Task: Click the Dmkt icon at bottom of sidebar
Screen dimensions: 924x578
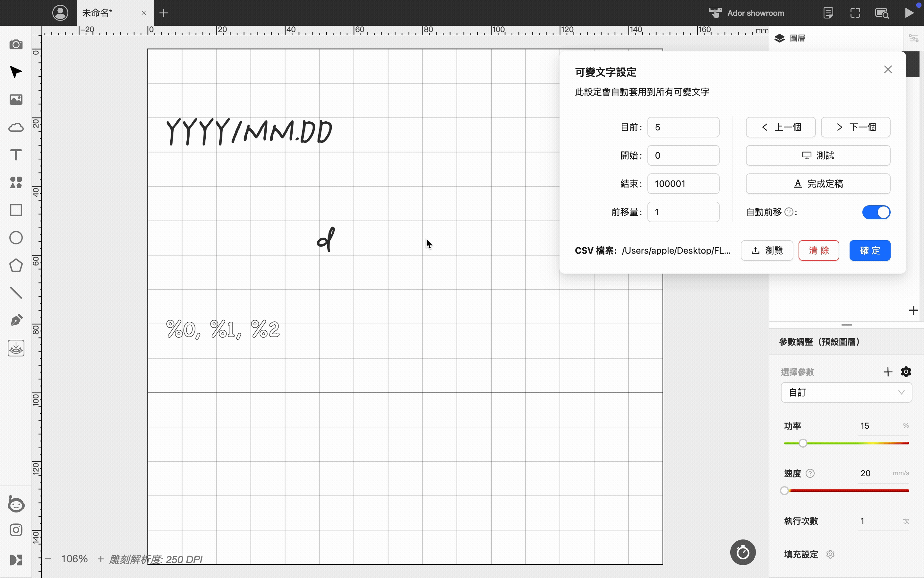Action: pos(16,560)
